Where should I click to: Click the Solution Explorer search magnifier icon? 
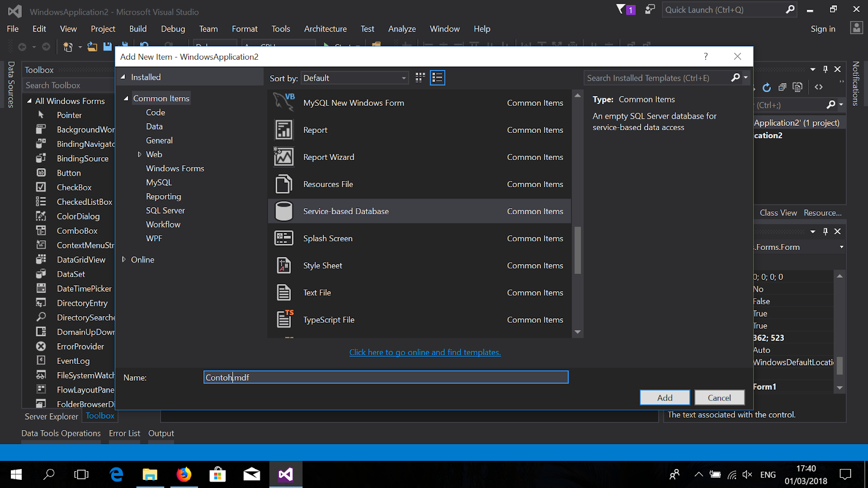tap(831, 105)
